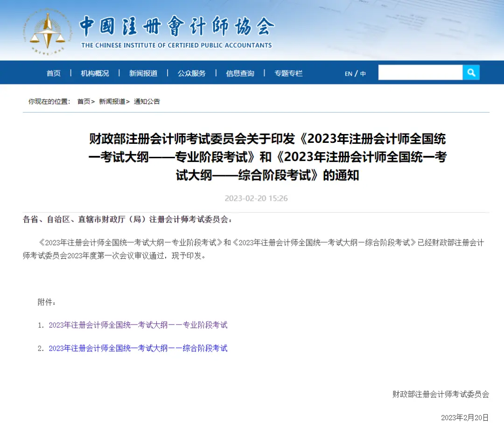Select 新闻报道 in the blue navigation bar
The image size is (504, 423).
143,73
